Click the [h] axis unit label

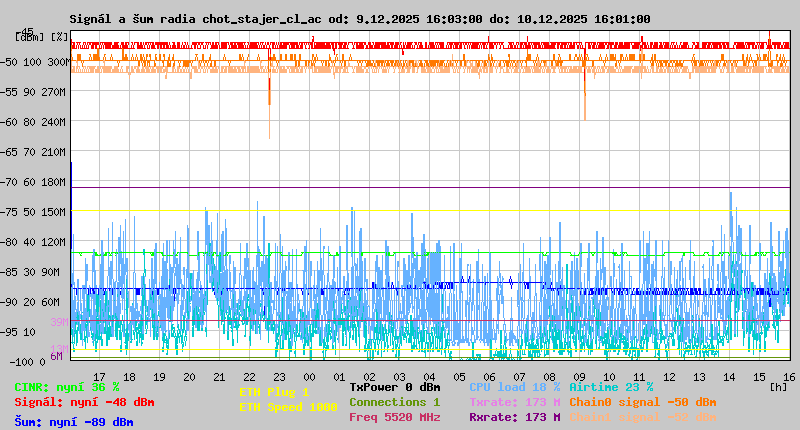point(778,387)
